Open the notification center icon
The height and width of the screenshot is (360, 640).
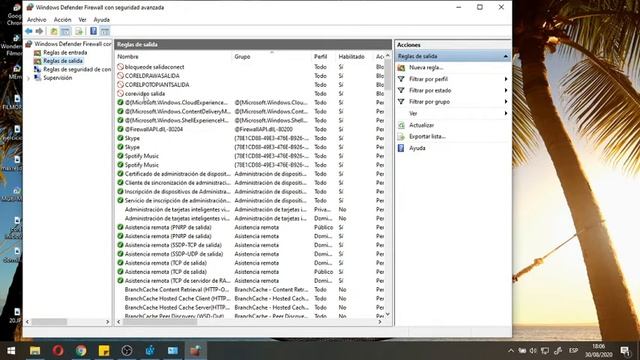pos(625,351)
